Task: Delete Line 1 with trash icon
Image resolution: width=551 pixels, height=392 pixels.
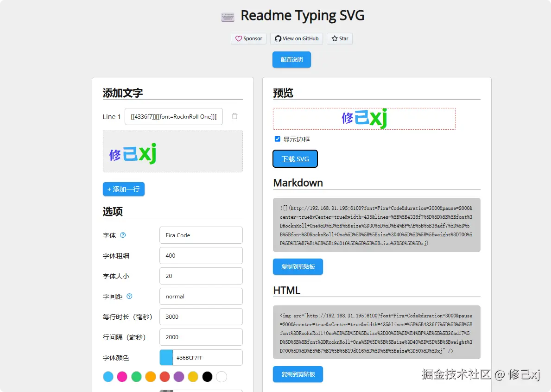Action: click(x=235, y=116)
